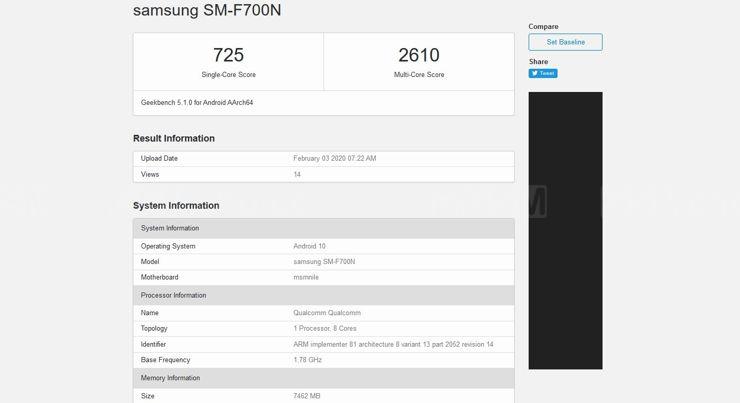Click the Motherboard row label
This screenshot has width=740, height=403.
[160, 277]
